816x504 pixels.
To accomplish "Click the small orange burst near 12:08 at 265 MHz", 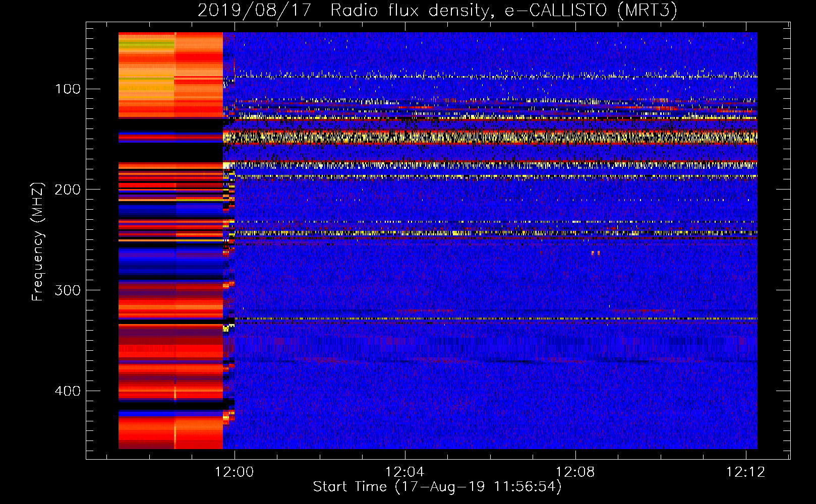I will [596, 253].
